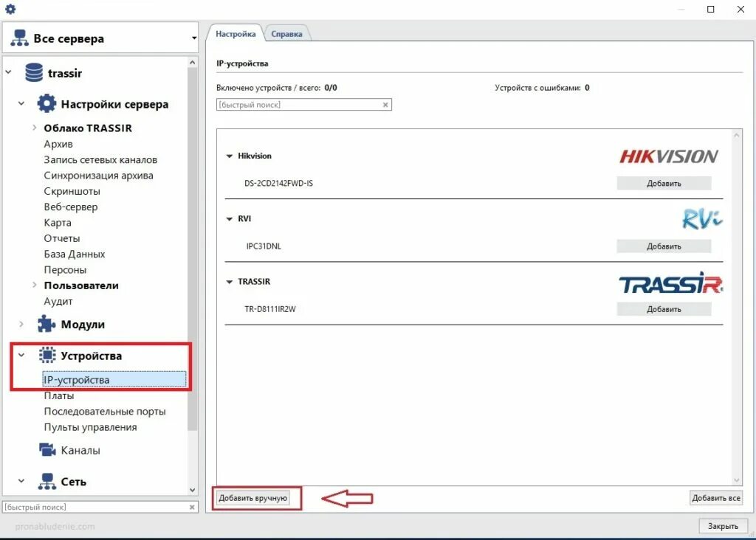Open the Аудит item
Viewport: 756px width, 540px height.
pos(58,301)
